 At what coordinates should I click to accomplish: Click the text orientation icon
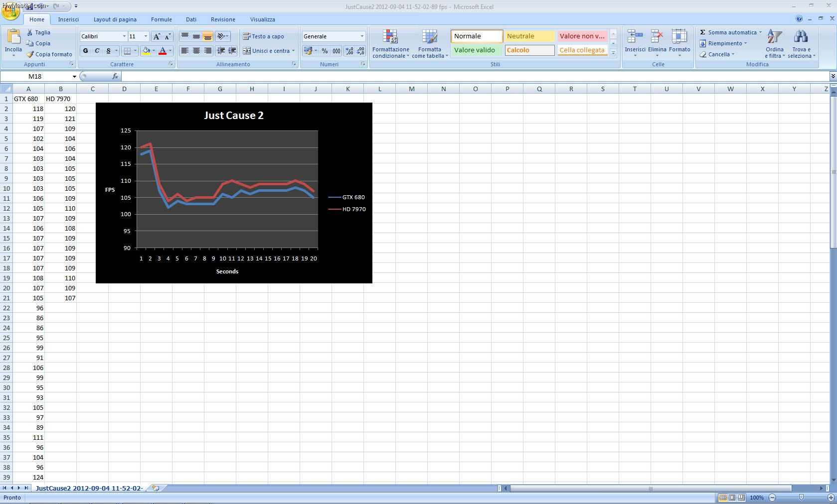point(221,36)
